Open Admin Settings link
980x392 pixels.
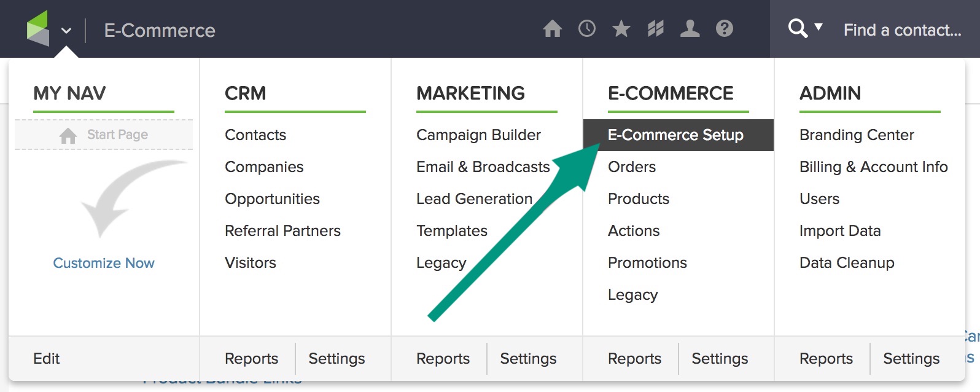[x=911, y=358]
